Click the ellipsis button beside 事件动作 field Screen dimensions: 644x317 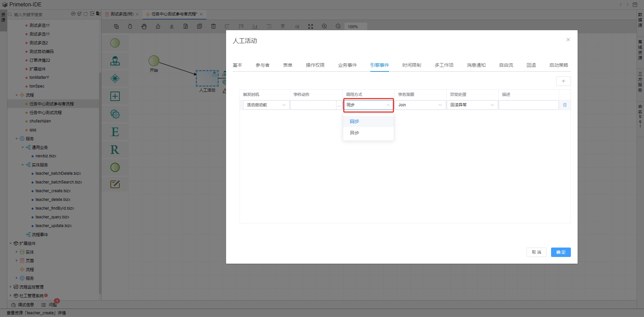[x=339, y=105]
